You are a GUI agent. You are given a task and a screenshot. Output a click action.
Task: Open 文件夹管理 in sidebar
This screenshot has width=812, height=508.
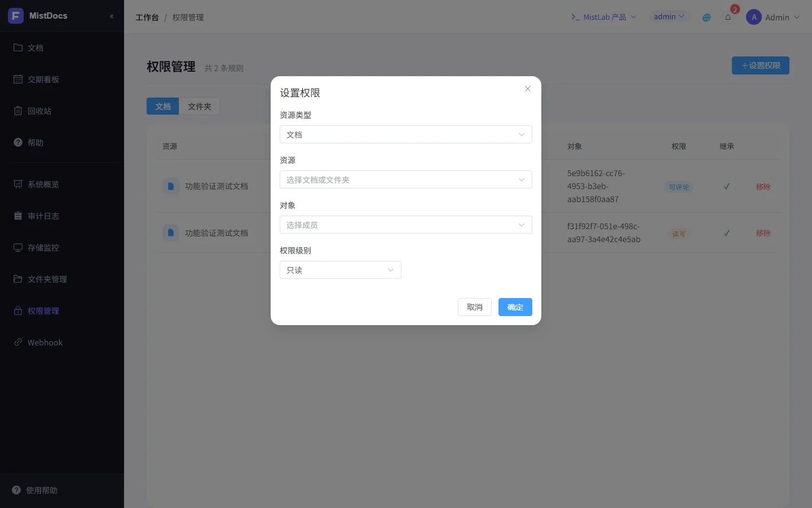tap(62, 279)
